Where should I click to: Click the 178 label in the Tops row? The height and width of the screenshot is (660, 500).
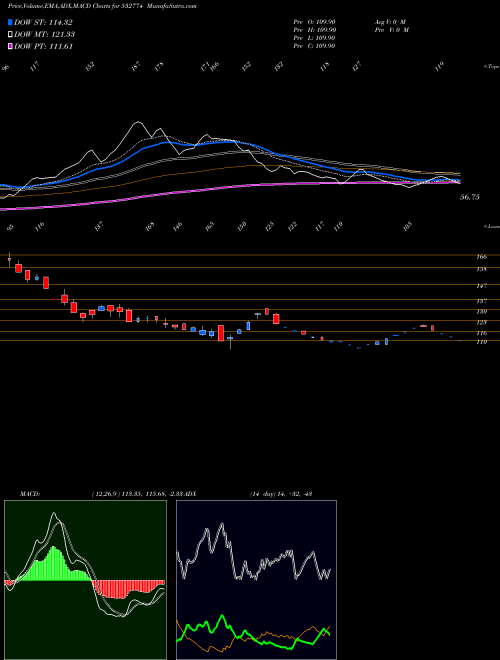pos(159,66)
